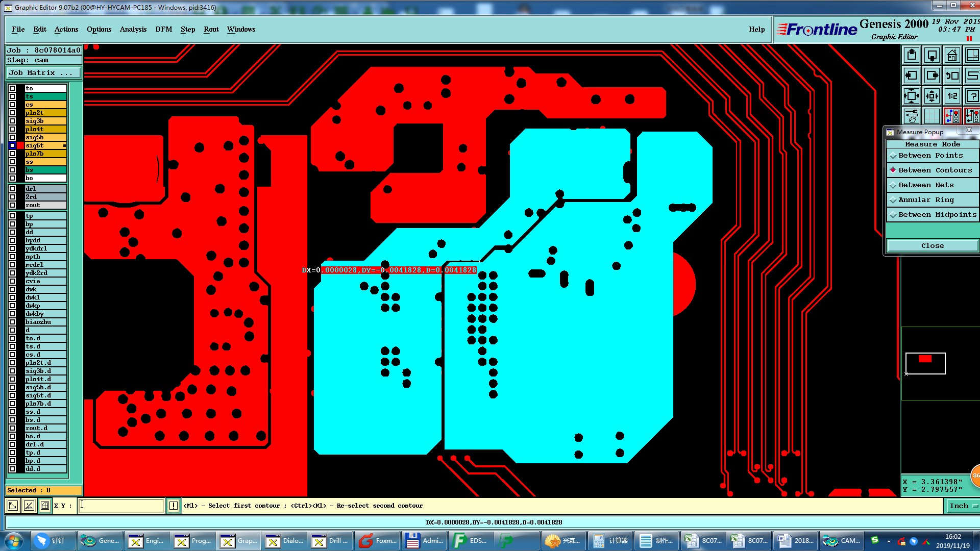Click the X Y coordinate input field

point(121,506)
